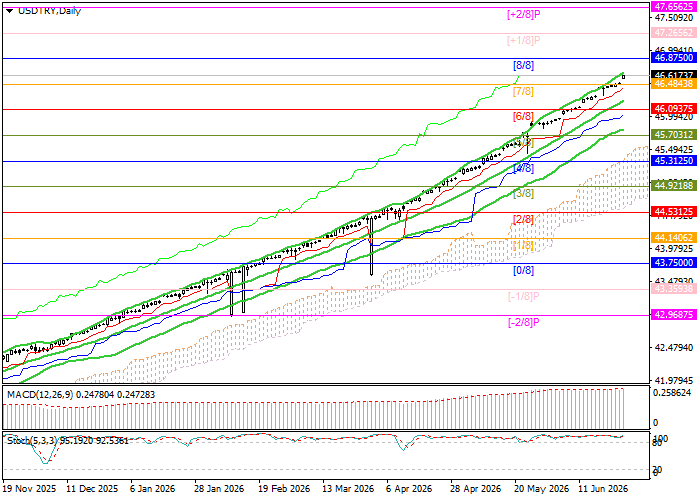Viewport: 700px width, 500px height.
Task: Click the 45.49425 price axis value
Action: point(674,150)
